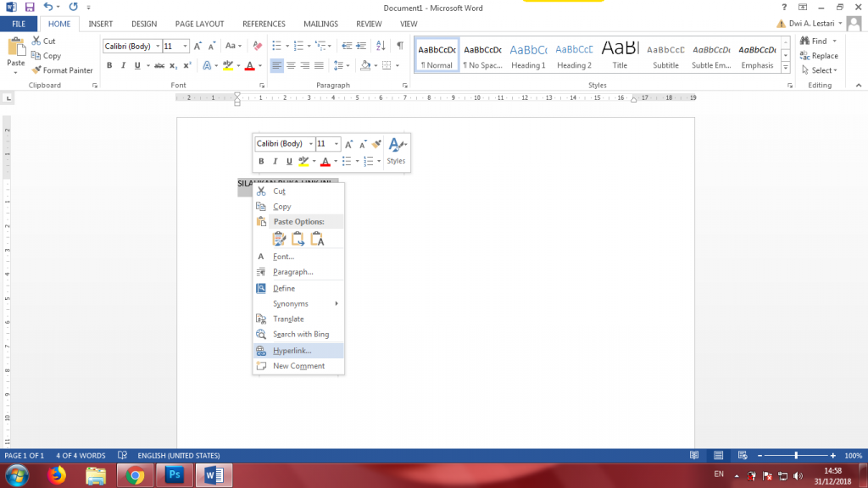Screen dimensions: 868x488
Task: Adjust the zoom slider in status bar
Action: pos(795,456)
